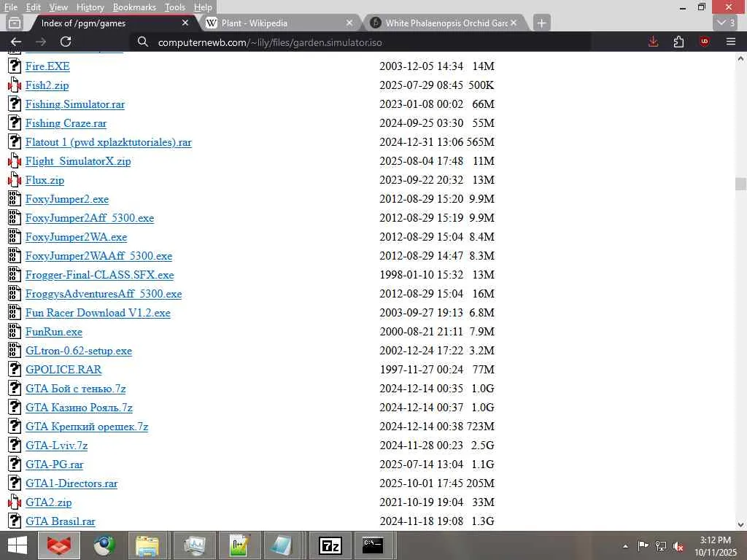Open the Bookmarks menu
The height and width of the screenshot is (560, 747).
[134, 7]
